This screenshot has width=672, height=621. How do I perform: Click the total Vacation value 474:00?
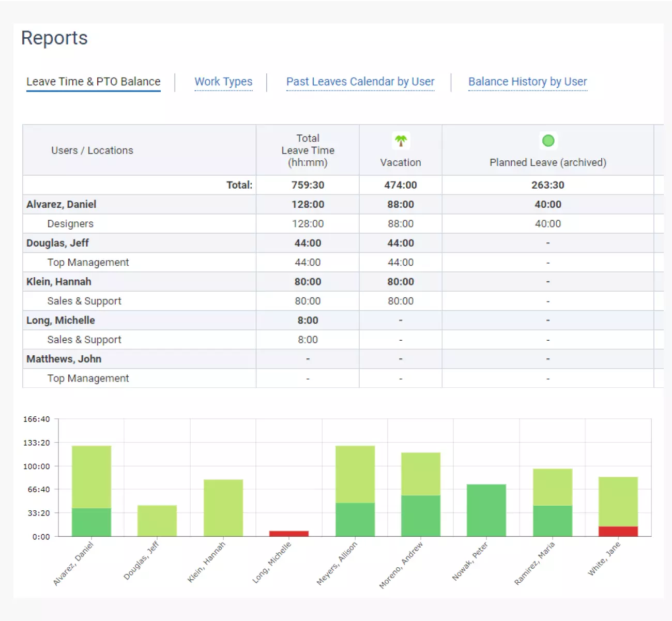coord(401,185)
